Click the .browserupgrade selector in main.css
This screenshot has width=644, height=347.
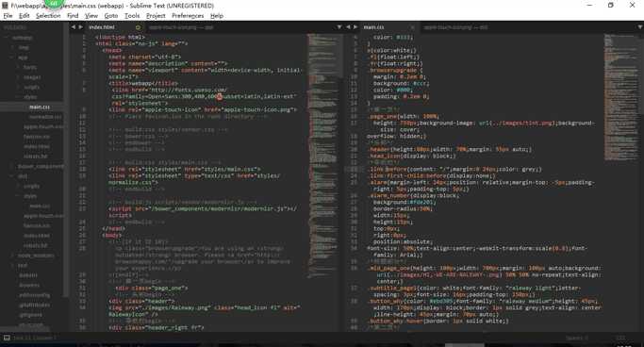click(393, 70)
